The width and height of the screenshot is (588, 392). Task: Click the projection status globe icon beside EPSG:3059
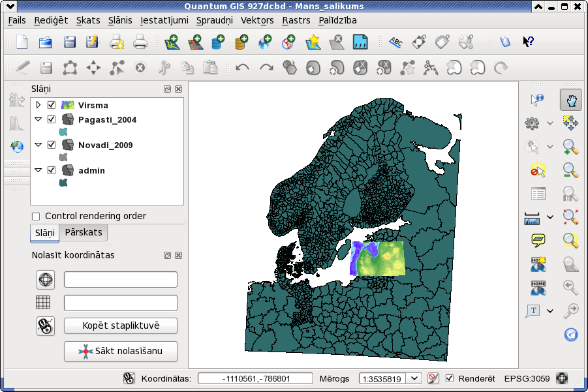click(562, 378)
